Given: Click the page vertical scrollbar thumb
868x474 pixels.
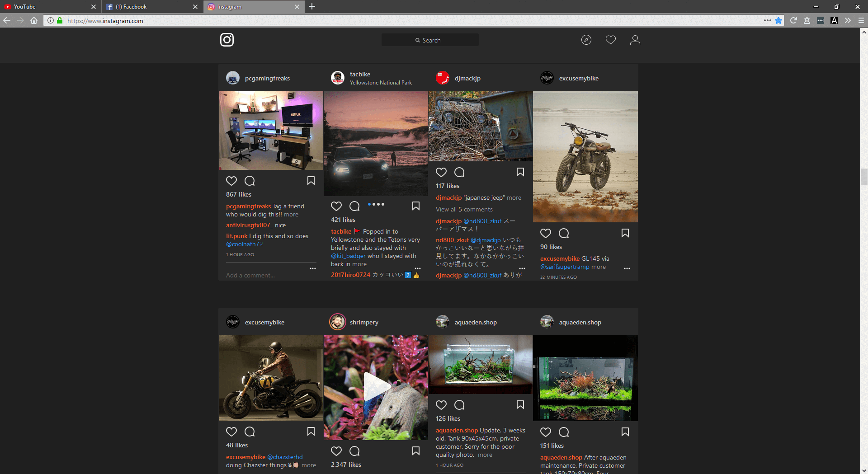Looking at the screenshot, I should point(864,177).
